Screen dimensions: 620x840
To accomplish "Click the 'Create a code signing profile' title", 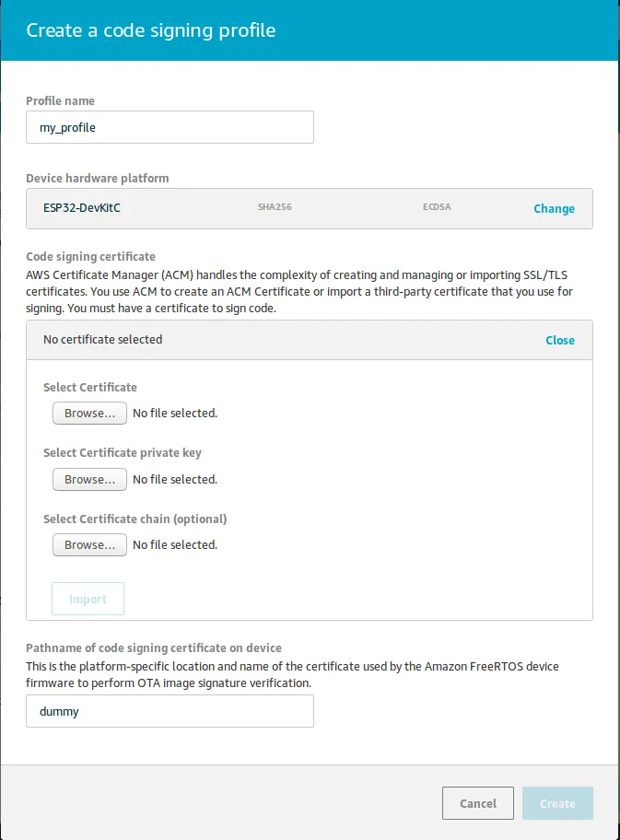I will (x=151, y=30).
